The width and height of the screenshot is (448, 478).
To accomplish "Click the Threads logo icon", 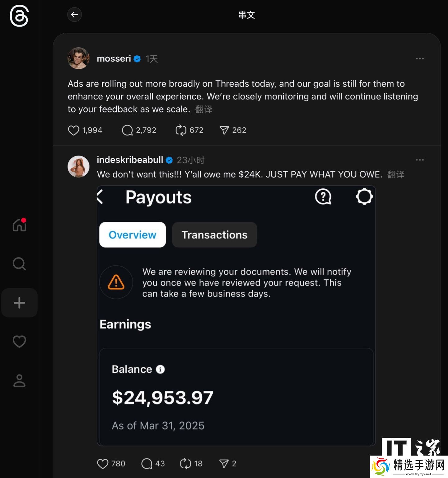I will click(x=19, y=16).
